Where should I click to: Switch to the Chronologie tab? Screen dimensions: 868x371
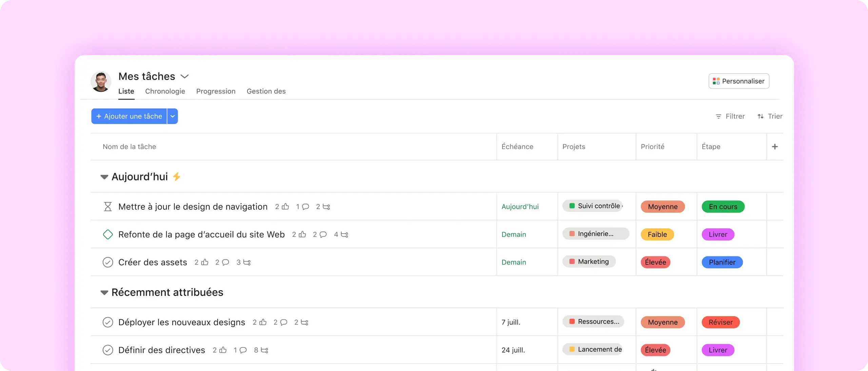coord(165,91)
